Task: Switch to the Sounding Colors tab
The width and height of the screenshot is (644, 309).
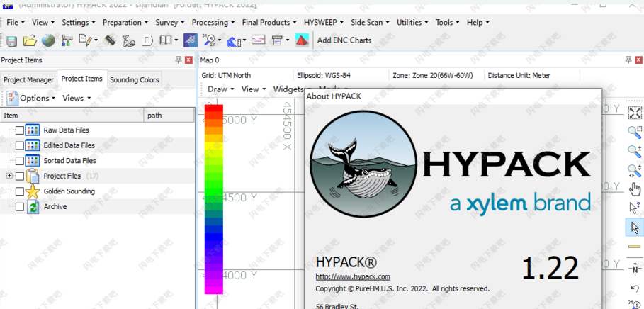Action: [x=135, y=79]
